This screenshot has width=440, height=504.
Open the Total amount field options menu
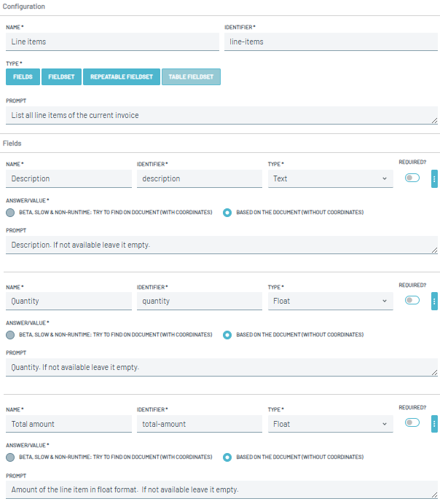[434, 423]
